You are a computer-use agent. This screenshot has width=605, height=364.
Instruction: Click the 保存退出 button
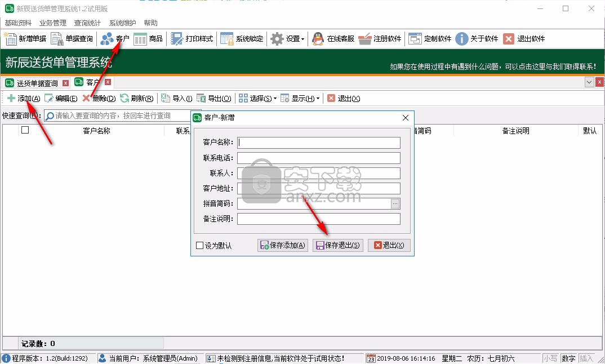338,245
